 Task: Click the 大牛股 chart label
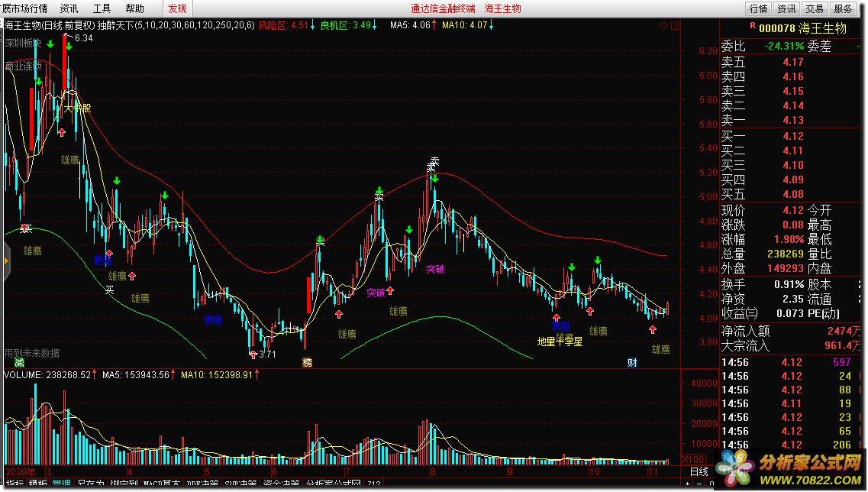(77, 108)
